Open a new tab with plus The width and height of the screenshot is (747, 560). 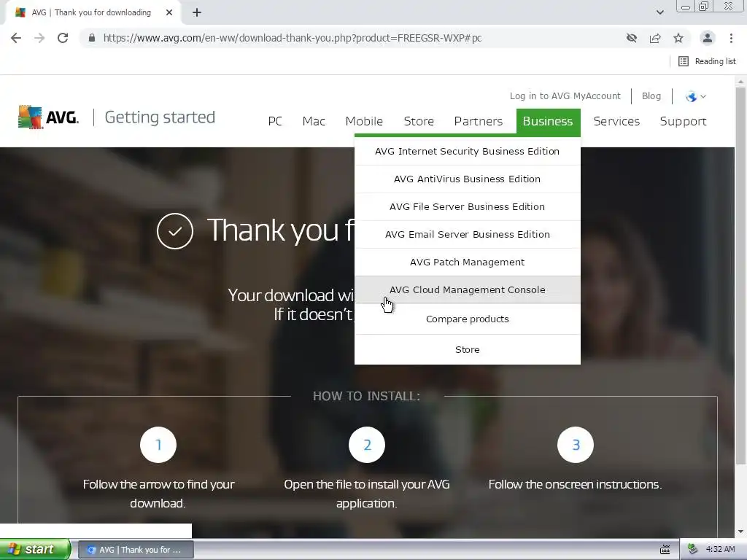coord(197,12)
